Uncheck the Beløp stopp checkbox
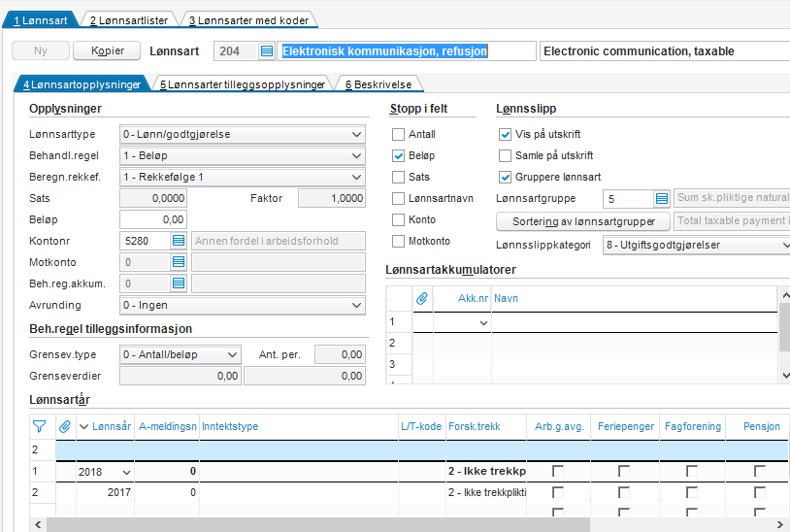Image resolution: width=790 pixels, height=532 pixels. 398,155
